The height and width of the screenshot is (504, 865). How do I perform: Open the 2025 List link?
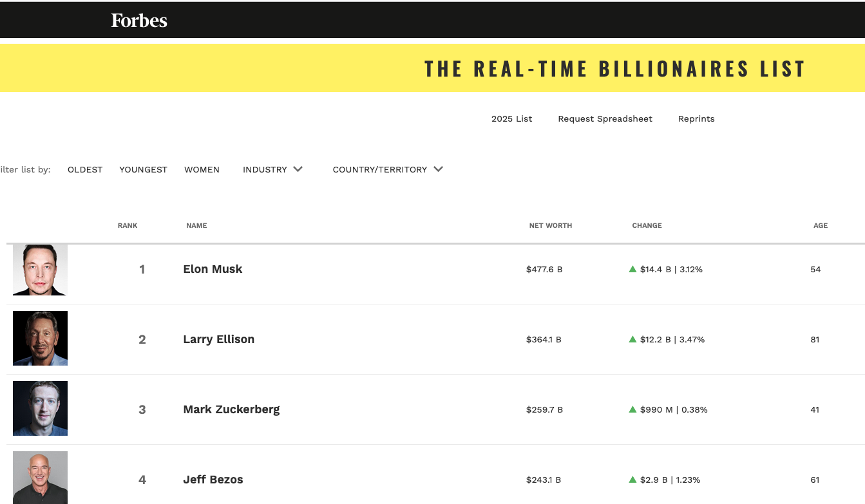click(x=511, y=119)
